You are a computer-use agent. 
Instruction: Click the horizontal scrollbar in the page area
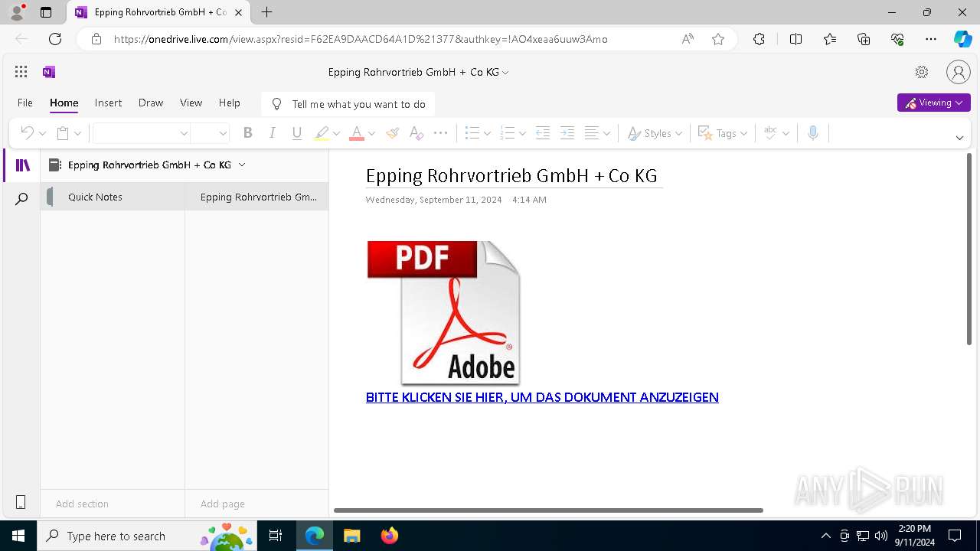pyautogui.click(x=548, y=510)
